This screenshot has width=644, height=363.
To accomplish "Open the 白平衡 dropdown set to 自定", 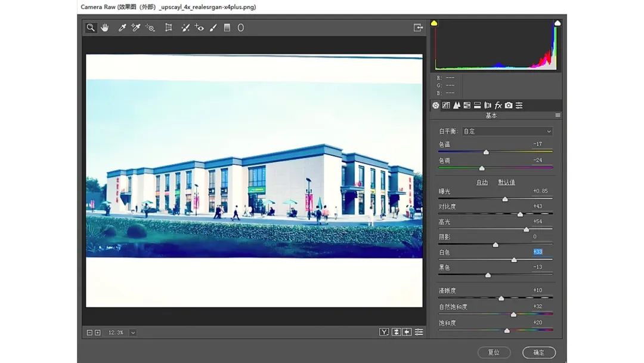I will 507,131.
